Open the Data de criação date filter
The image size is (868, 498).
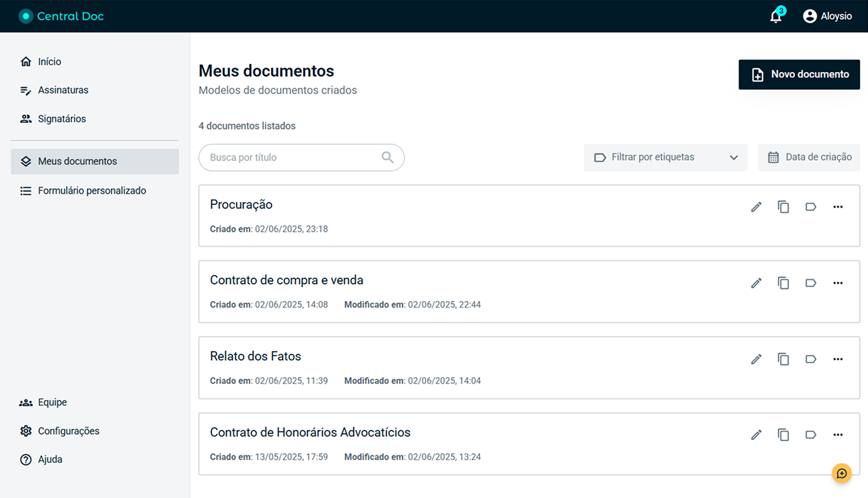(809, 158)
